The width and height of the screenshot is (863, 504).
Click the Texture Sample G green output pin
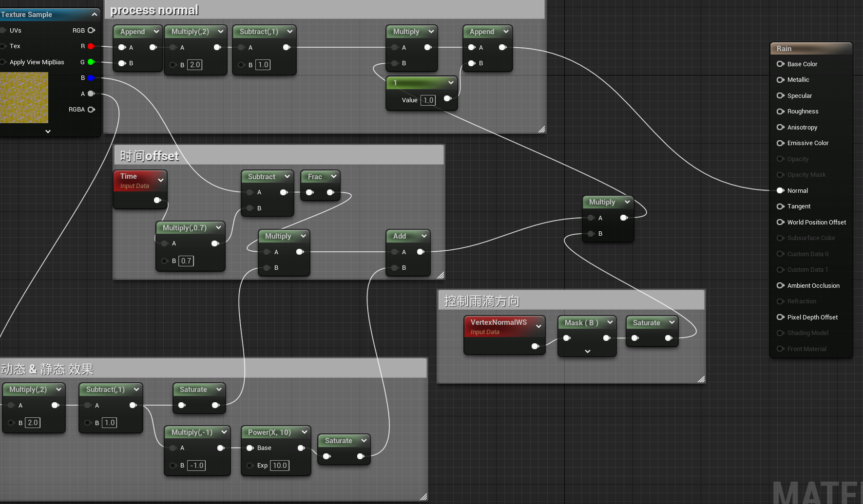pyautogui.click(x=91, y=62)
